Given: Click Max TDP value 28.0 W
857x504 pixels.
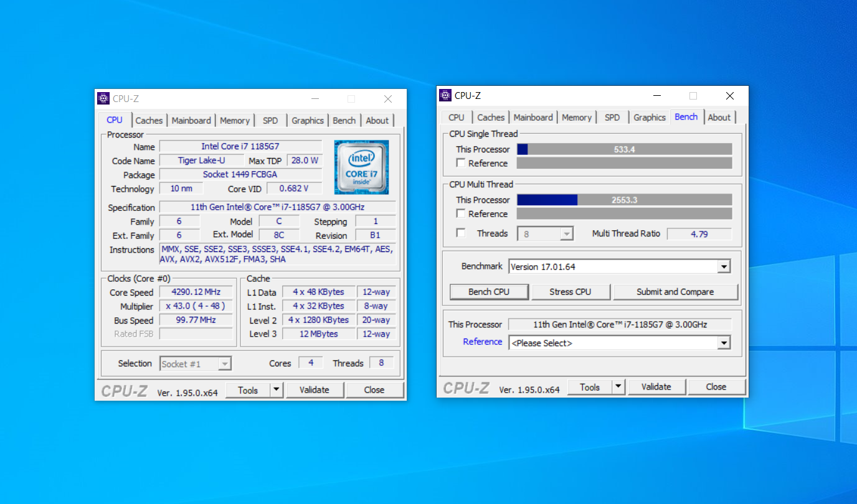Looking at the screenshot, I should pos(305,161).
